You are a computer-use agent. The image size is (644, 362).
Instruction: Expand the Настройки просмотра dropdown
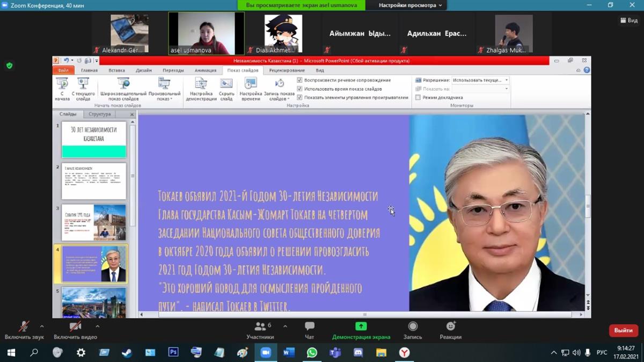click(x=411, y=5)
